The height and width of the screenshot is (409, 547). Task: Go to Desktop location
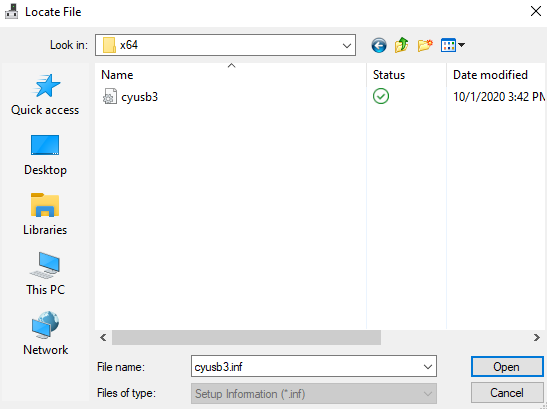45,155
